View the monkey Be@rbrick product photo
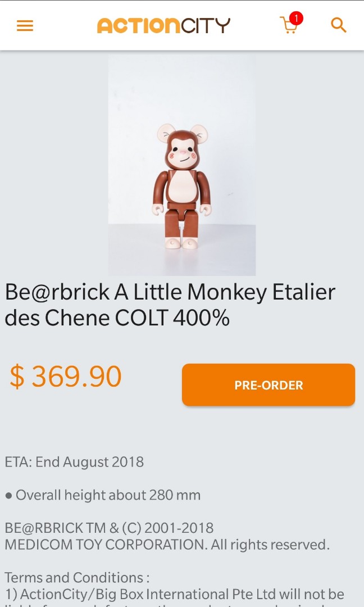The image size is (364, 607). tap(182, 165)
